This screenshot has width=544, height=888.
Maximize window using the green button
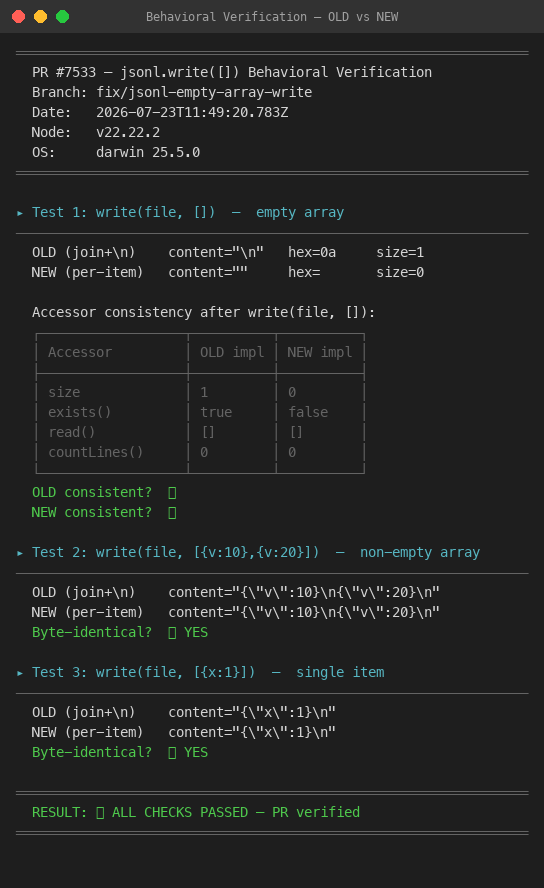tap(63, 16)
